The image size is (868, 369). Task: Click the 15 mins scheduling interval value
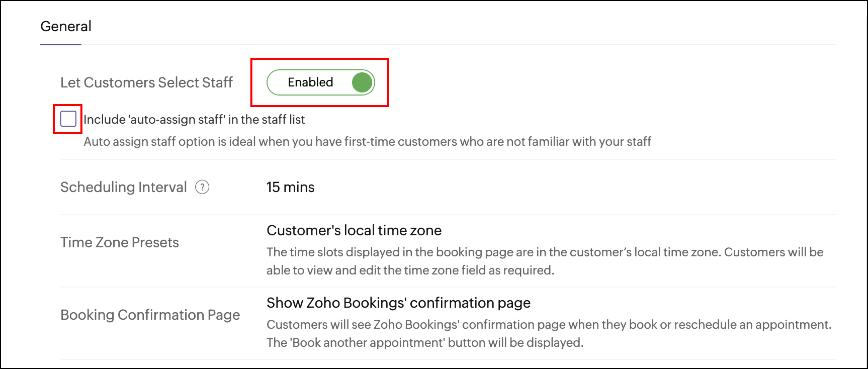tap(290, 187)
